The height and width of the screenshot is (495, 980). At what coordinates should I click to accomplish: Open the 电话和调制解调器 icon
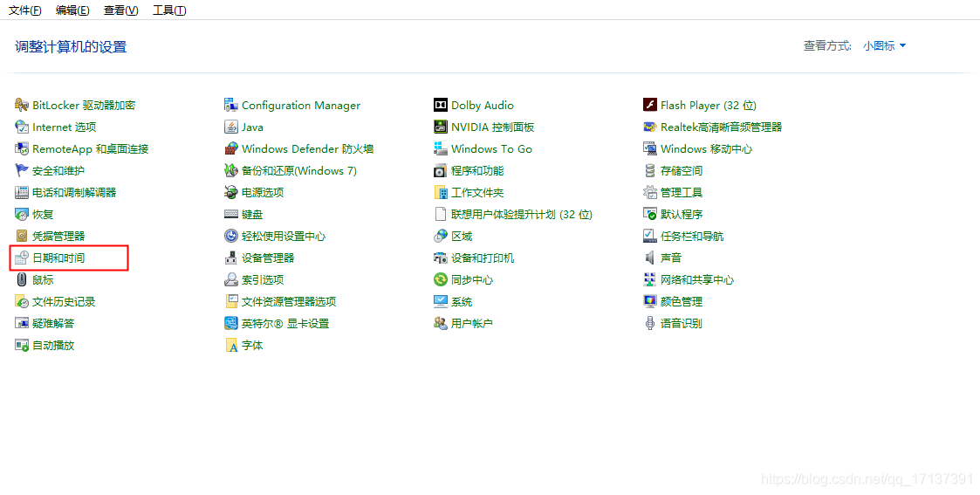click(x=22, y=192)
